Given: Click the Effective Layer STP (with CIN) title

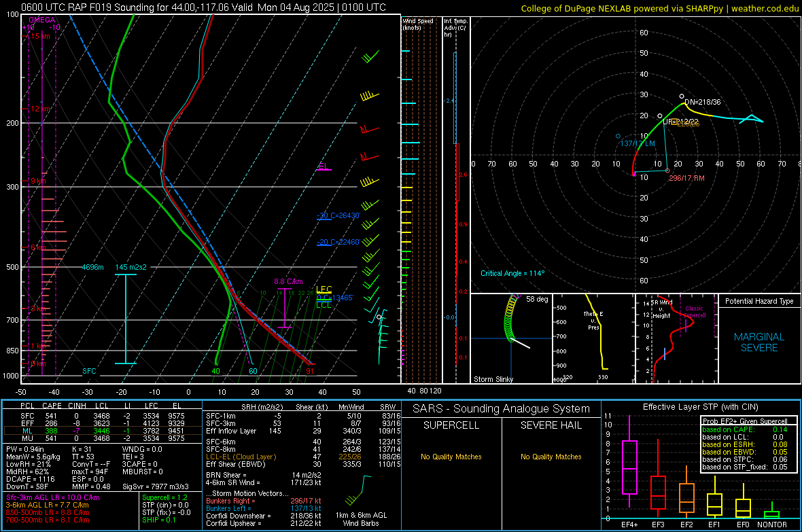Looking at the screenshot, I should click(700, 407).
